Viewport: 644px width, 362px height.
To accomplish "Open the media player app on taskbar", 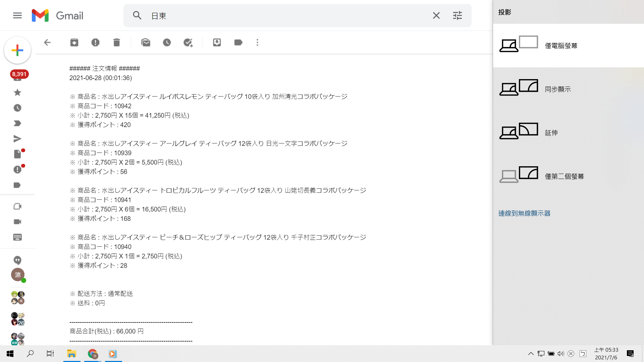I will tap(113, 354).
